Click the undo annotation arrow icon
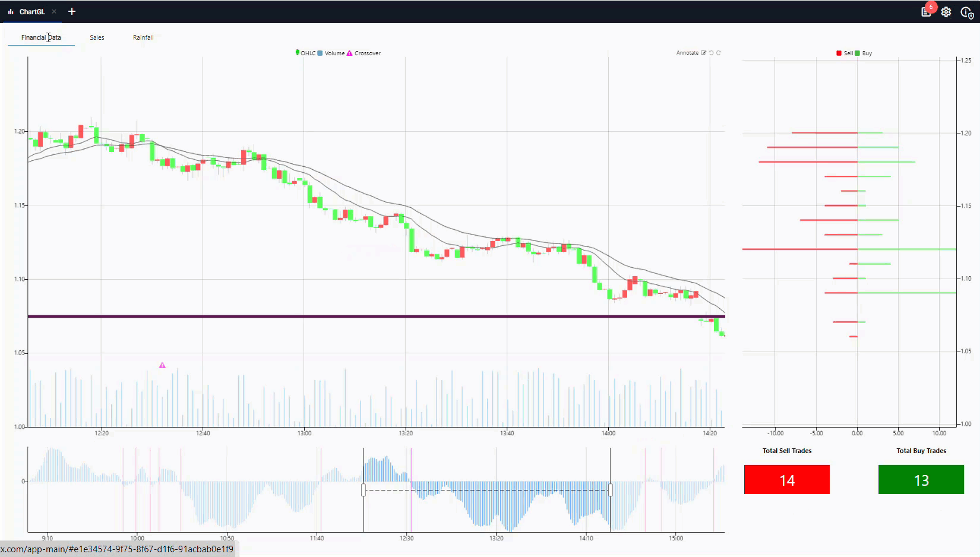The width and height of the screenshot is (980, 557). tap(712, 53)
